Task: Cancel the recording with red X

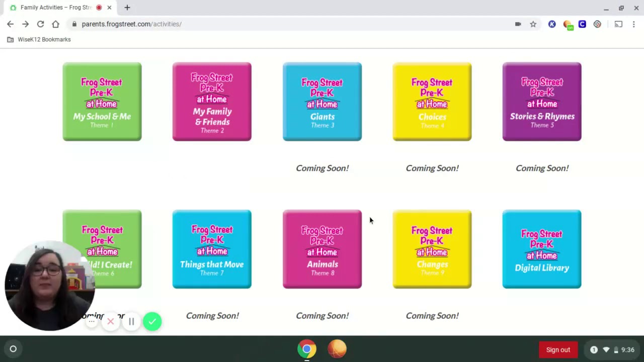Action: [x=111, y=321]
